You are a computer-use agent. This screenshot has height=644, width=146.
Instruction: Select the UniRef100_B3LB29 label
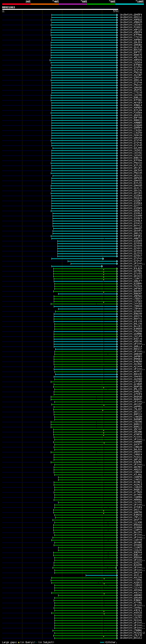[131, 268]
